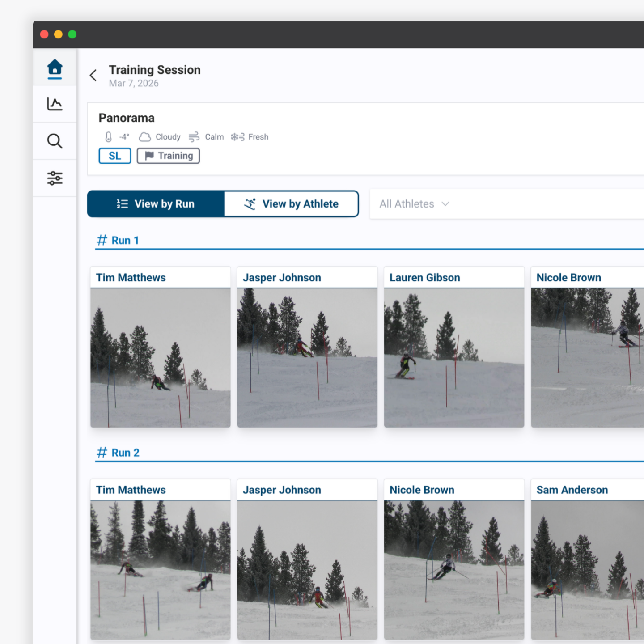Screen dimensions: 644x644
Task: Click the temperature thermometer icon
Action: (x=108, y=137)
